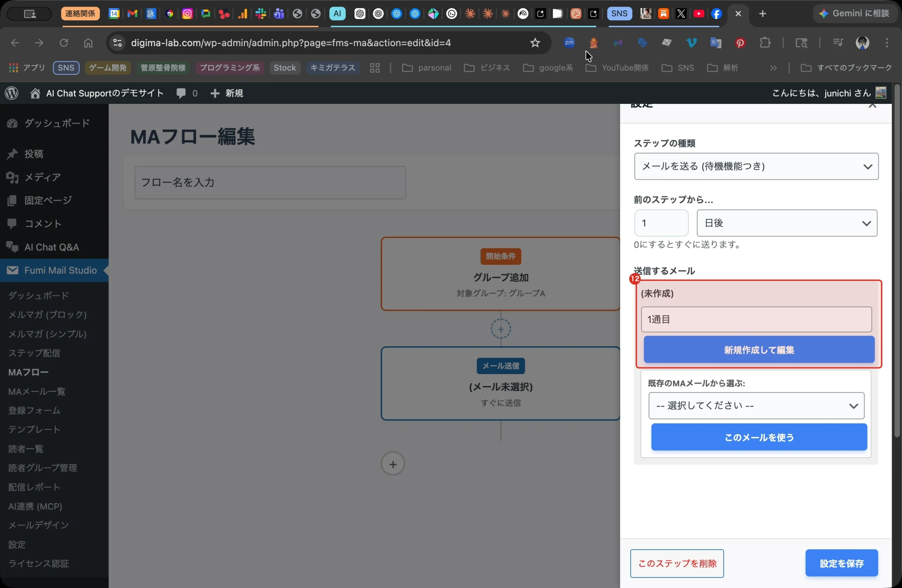
Task: Open 配信レポート submenu
Action: pyautogui.click(x=34, y=487)
